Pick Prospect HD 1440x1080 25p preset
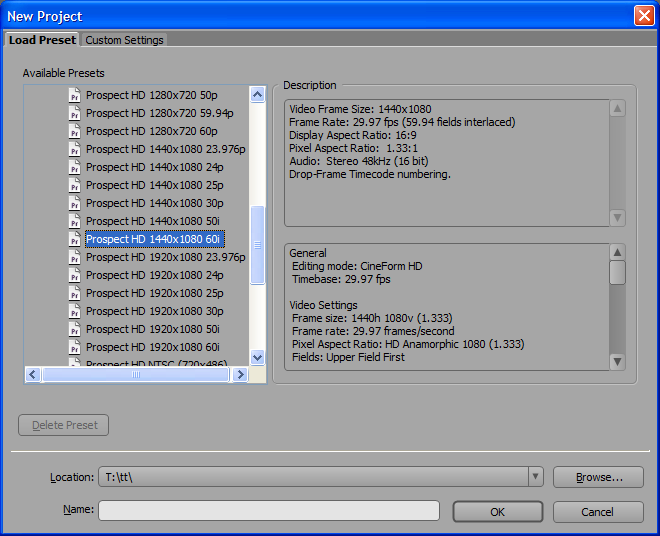This screenshot has height=536, width=660. point(154,185)
